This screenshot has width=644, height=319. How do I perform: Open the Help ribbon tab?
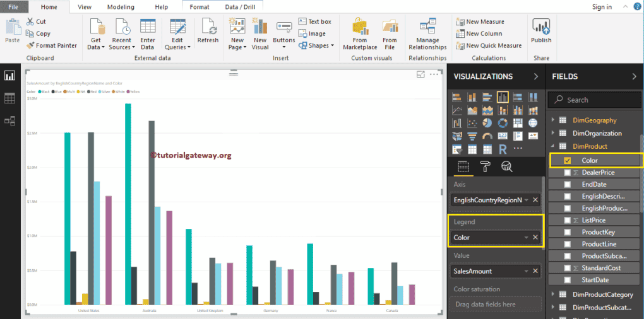pyautogui.click(x=162, y=7)
